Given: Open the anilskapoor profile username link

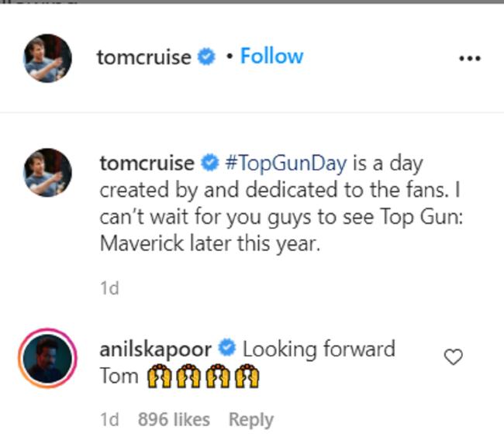Looking at the screenshot, I should [x=155, y=349].
